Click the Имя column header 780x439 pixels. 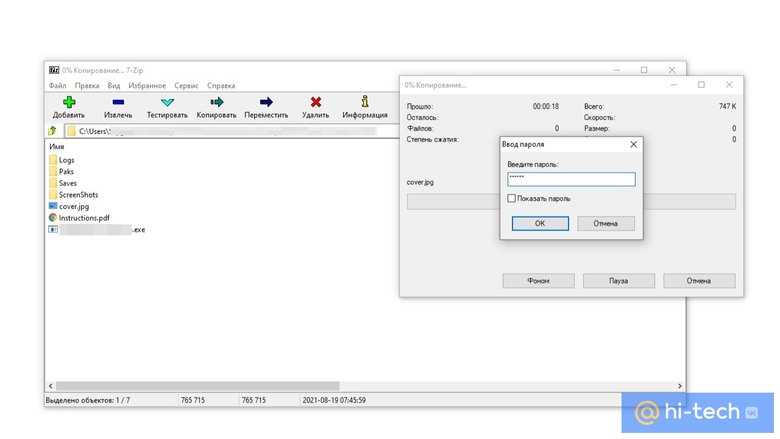click(57, 147)
